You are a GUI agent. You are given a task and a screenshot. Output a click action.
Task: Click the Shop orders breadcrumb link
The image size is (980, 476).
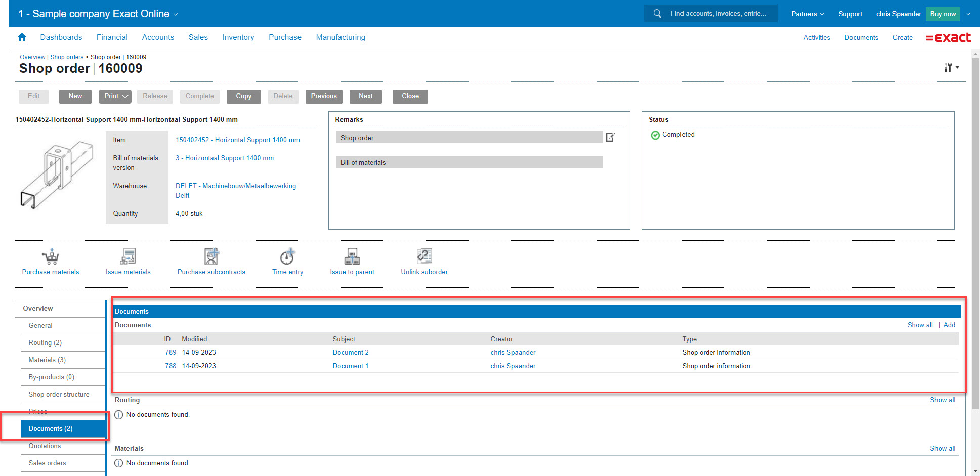[67, 57]
